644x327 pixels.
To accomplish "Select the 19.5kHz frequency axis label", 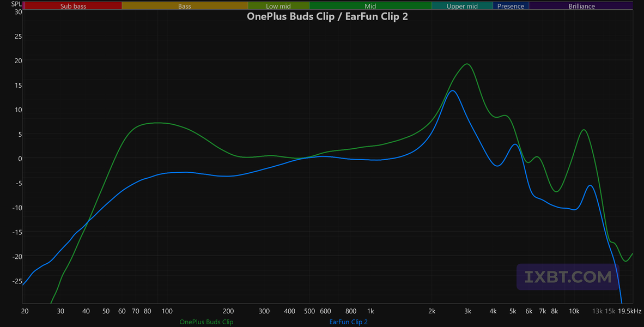I will [630, 311].
